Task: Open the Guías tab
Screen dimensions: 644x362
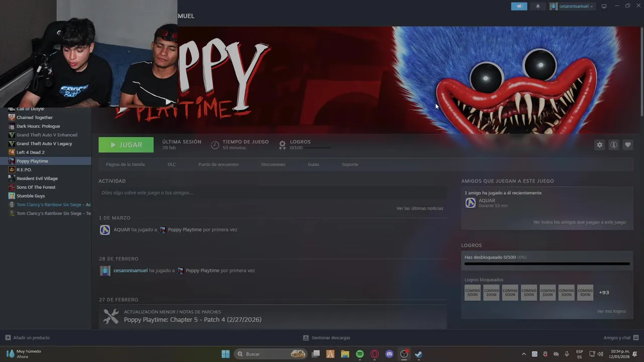Action: click(313, 164)
